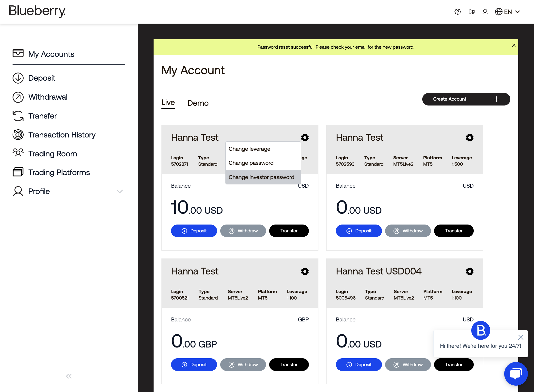Deposit into account 5702593
534x392 pixels.
tap(359, 231)
